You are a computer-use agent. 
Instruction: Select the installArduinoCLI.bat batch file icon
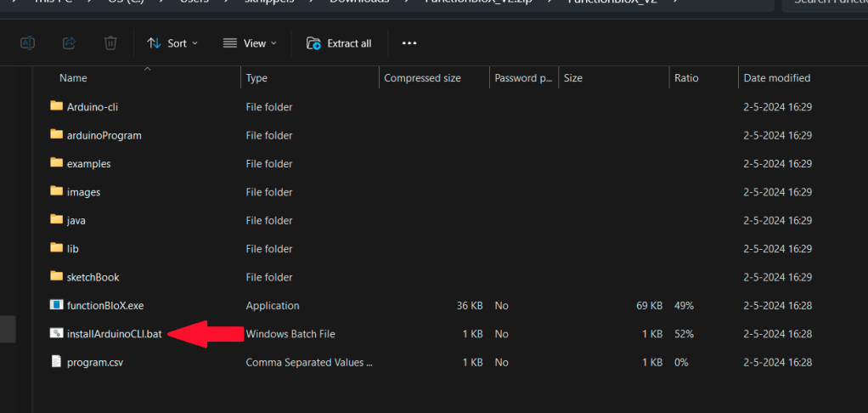tap(57, 334)
